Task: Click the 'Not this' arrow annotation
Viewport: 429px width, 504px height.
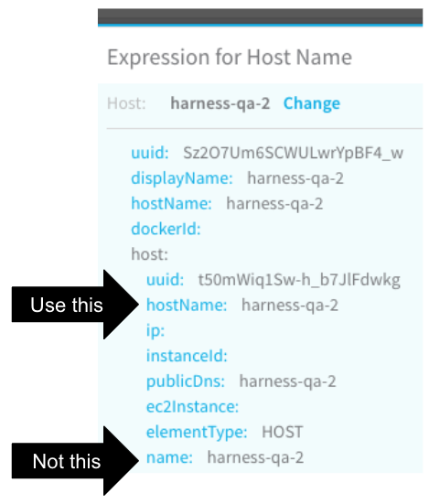Action: click(x=75, y=461)
